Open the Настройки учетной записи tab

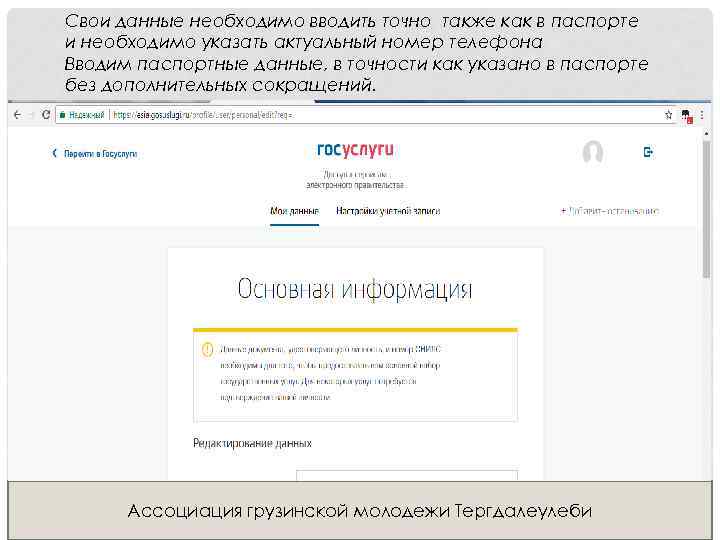(388, 211)
